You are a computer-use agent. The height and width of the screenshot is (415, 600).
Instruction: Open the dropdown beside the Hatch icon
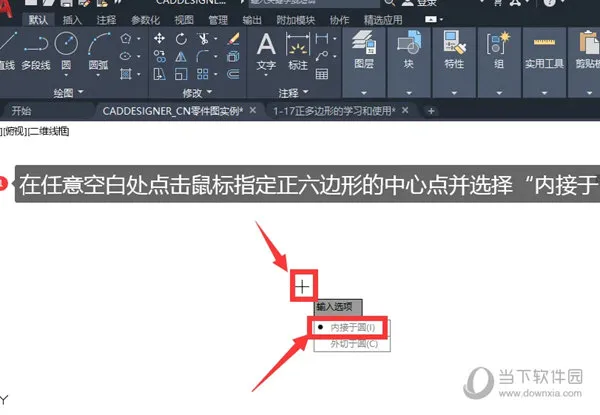click(x=139, y=74)
